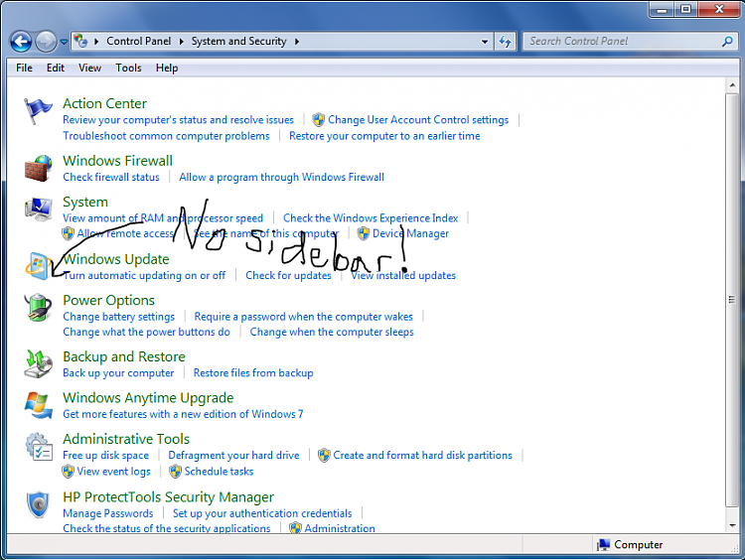This screenshot has height=560, width=745.
Task: Open the Windows Update icon
Action: [38, 266]
